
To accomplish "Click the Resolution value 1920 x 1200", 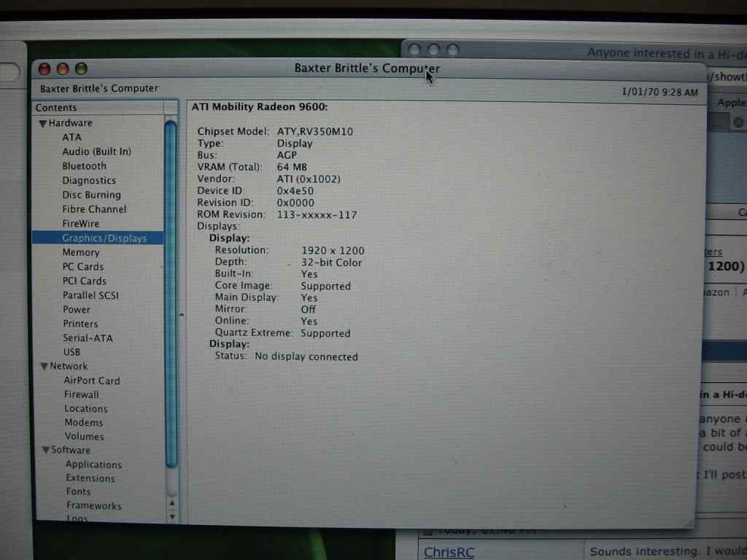I will 333,251.
